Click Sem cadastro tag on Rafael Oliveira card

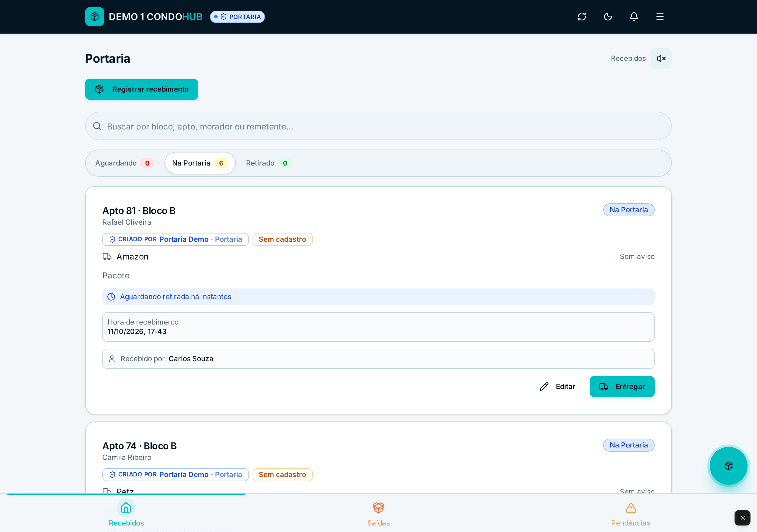click(282, 239)
